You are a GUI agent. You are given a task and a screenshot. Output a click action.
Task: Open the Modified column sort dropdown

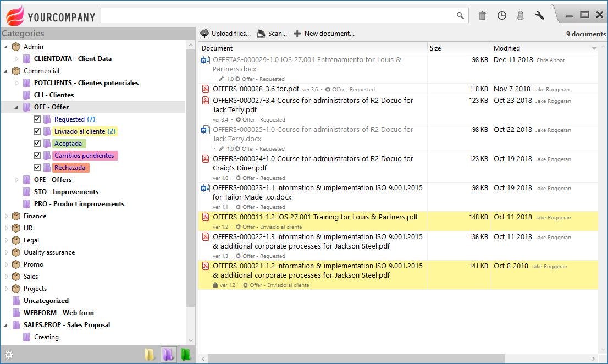click(593, 48)
